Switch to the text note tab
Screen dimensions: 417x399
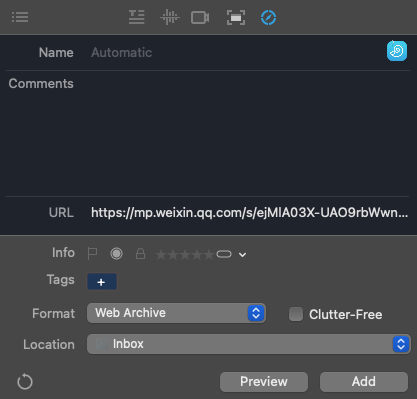tap(137, 17)
